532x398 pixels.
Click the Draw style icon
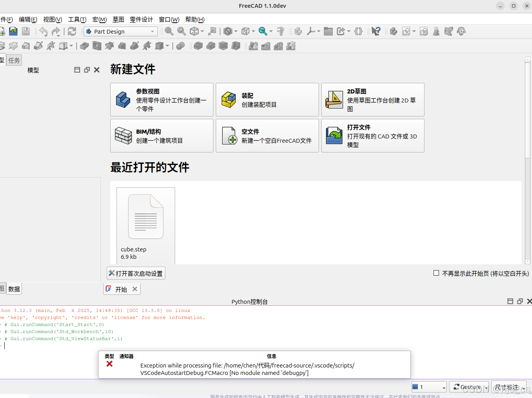(x=228, y=31)
